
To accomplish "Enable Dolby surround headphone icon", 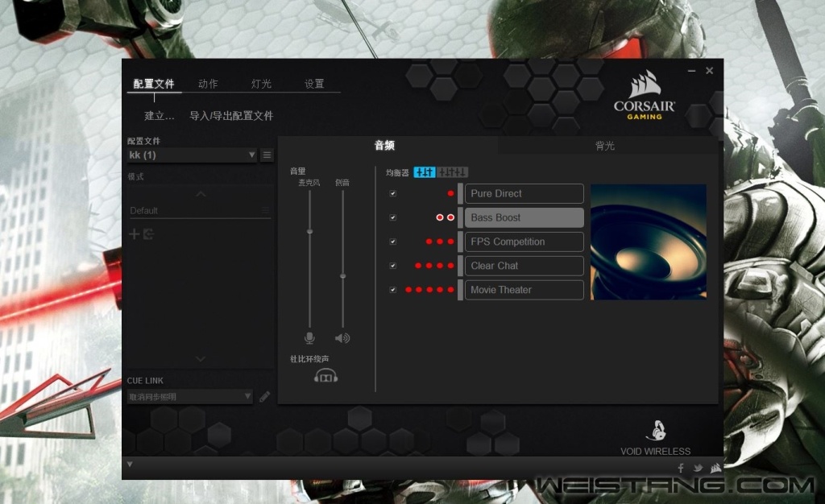I will [x=325, y=376].
